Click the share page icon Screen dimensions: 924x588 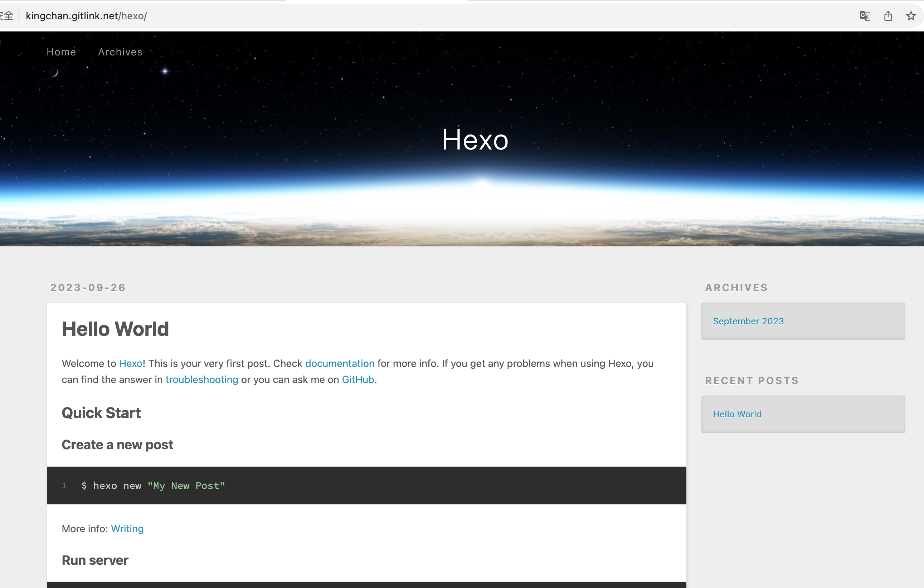tap(888, 16)
